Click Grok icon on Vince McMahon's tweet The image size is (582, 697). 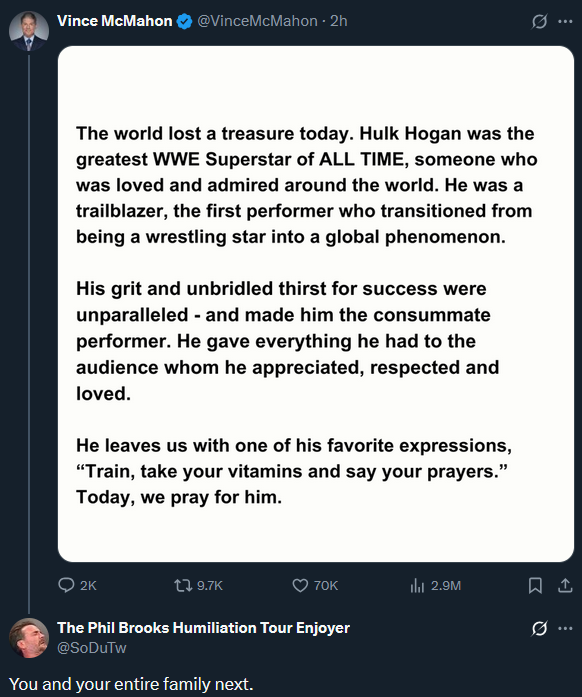pos(539,21)
